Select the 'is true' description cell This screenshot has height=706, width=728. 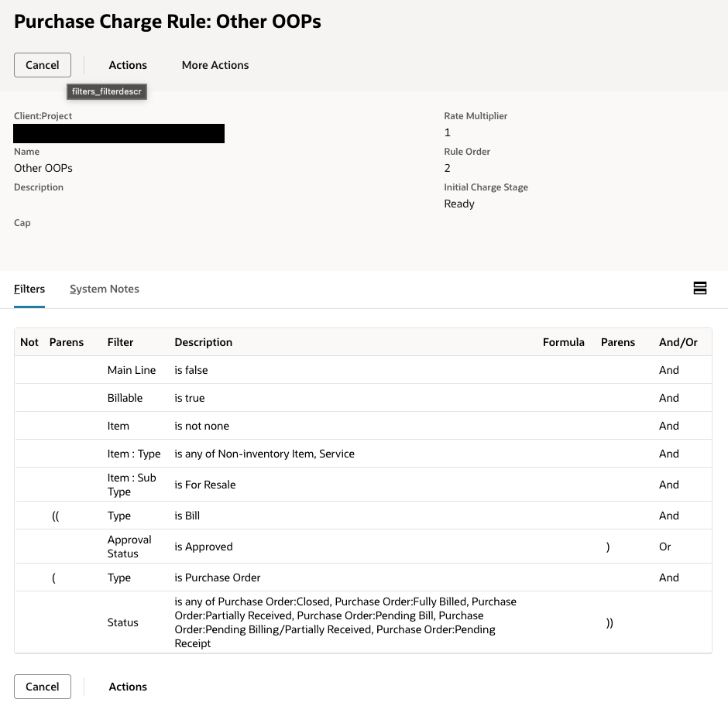(x=190, y=398)
